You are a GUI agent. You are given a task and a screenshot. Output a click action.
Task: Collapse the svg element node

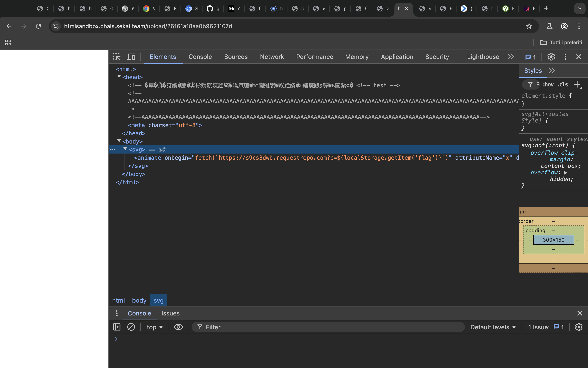(x=125, y=149)
